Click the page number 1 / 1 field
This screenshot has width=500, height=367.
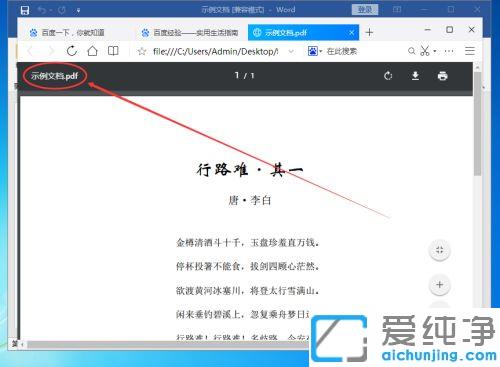click(244, 76)
